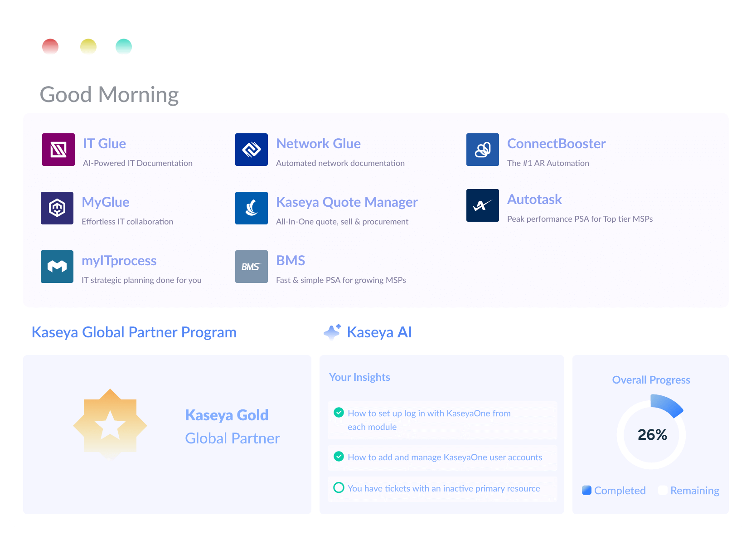Open the BMS title link
This screenshot has width=756, height=540.
(x=291, y=261)
